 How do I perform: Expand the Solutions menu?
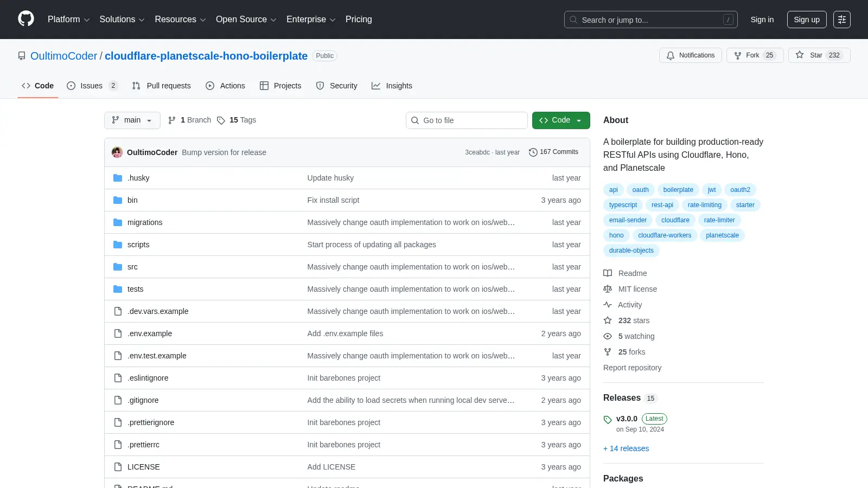pyautogui.click(x=122, y=20)
